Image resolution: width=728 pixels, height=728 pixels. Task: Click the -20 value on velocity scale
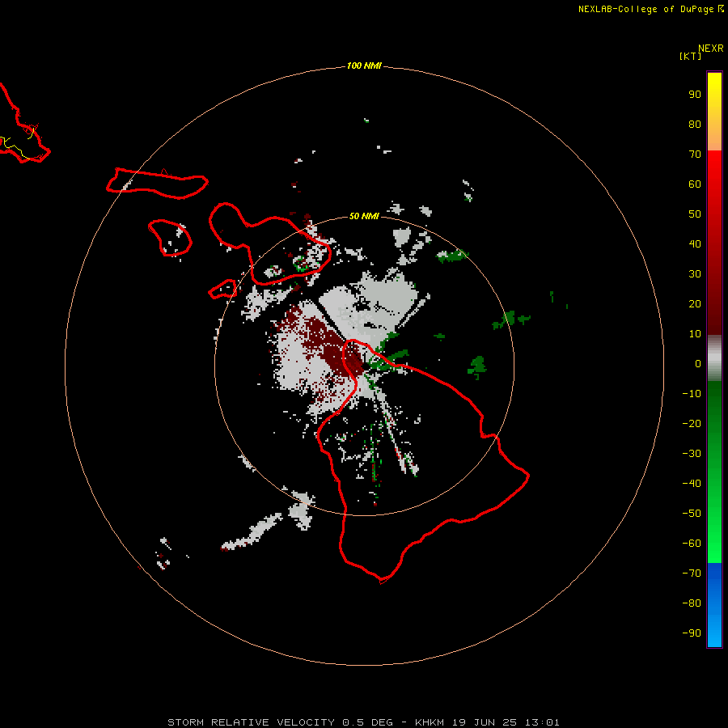(692, 423)
